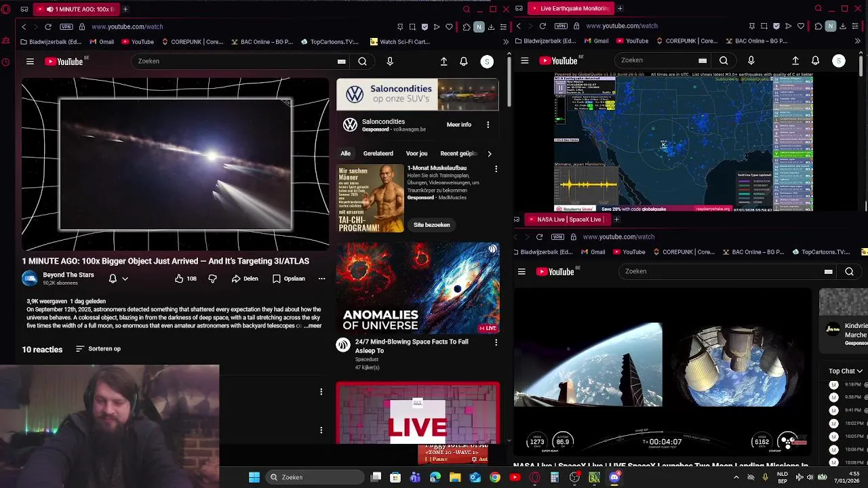Click the voice search microphone in the earthquake window
Viewport: 868px width, 488px height.
tap(751, 61)
